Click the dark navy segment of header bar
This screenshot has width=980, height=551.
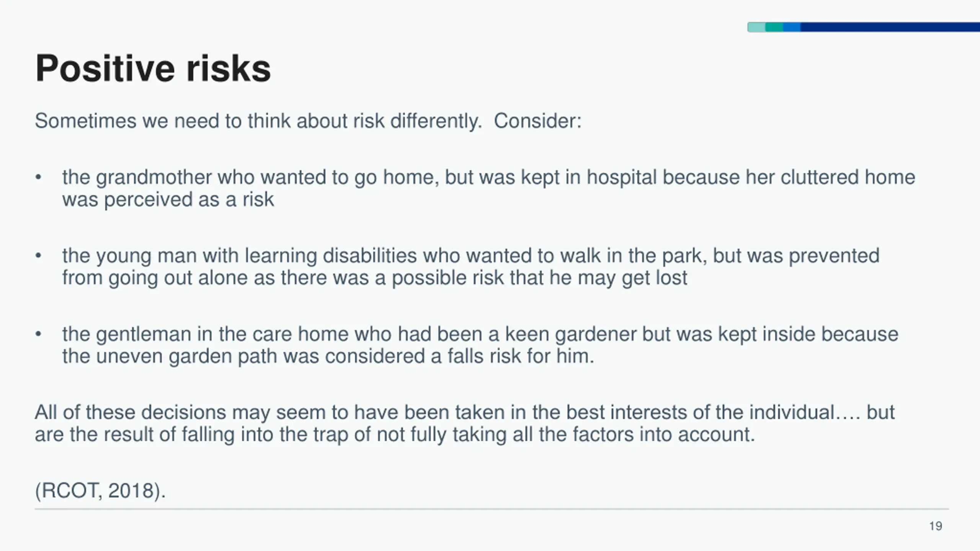point(890,27)
